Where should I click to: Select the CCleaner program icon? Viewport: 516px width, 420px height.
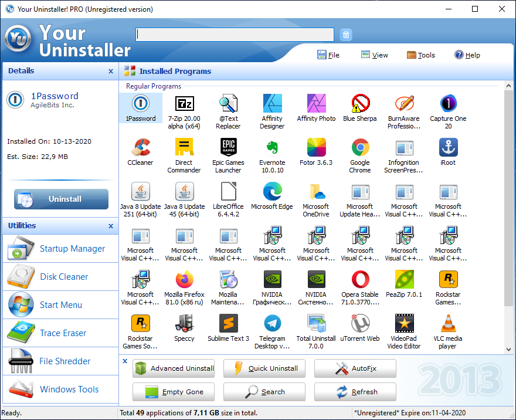click(x=141, y=147)
